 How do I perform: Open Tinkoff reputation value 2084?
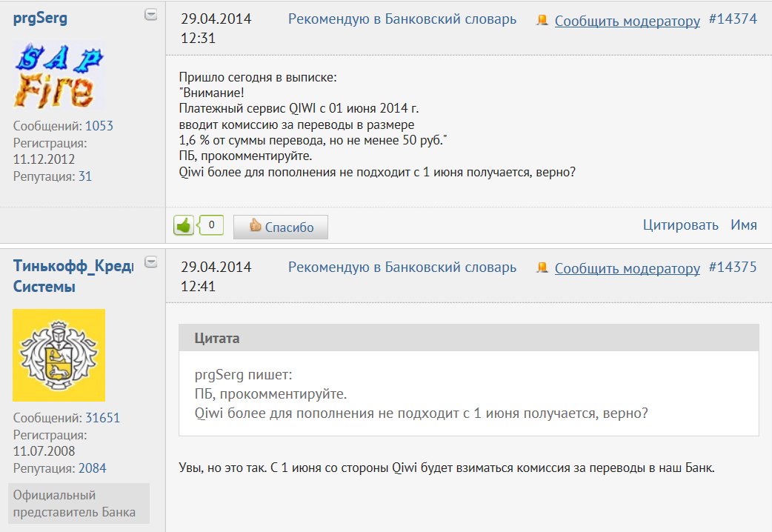click(93, 468)
